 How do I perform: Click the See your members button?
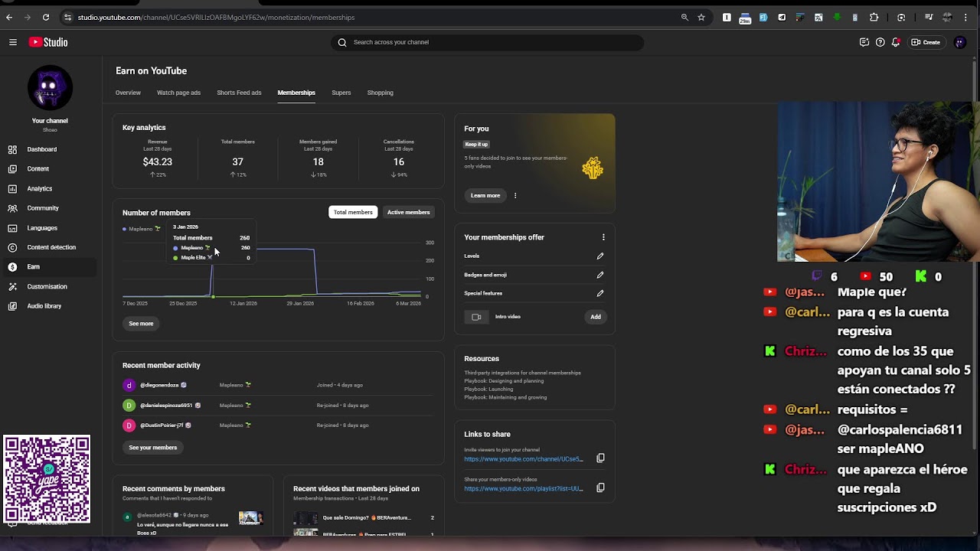[153, 448]
